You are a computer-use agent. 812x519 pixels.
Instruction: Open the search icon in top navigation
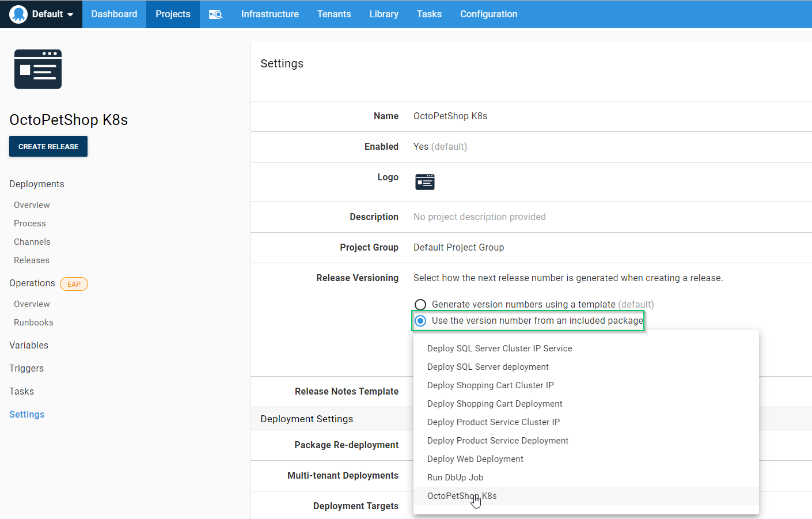click(215, 14)
